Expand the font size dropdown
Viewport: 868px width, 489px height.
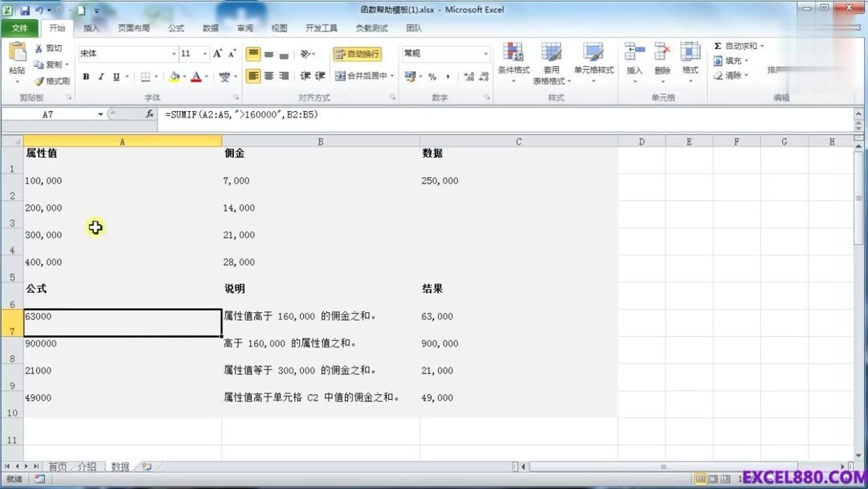pos(203,54)
